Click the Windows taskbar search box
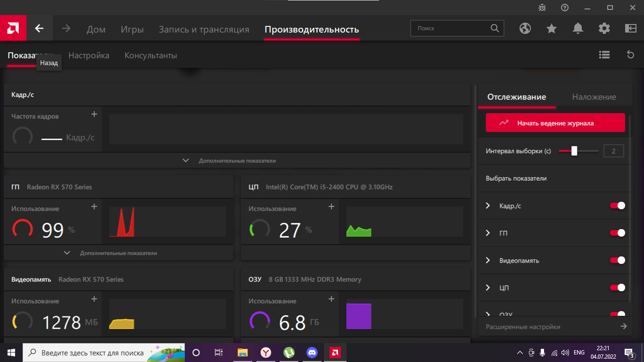This screenshot has width=644, height=362. point(104,352)
